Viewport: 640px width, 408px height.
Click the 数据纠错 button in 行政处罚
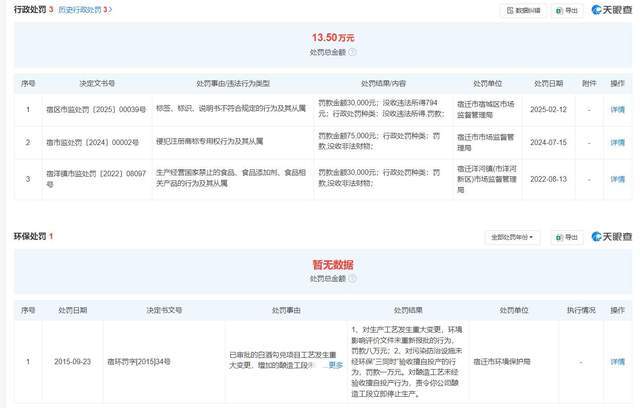(x=524, y=11)
